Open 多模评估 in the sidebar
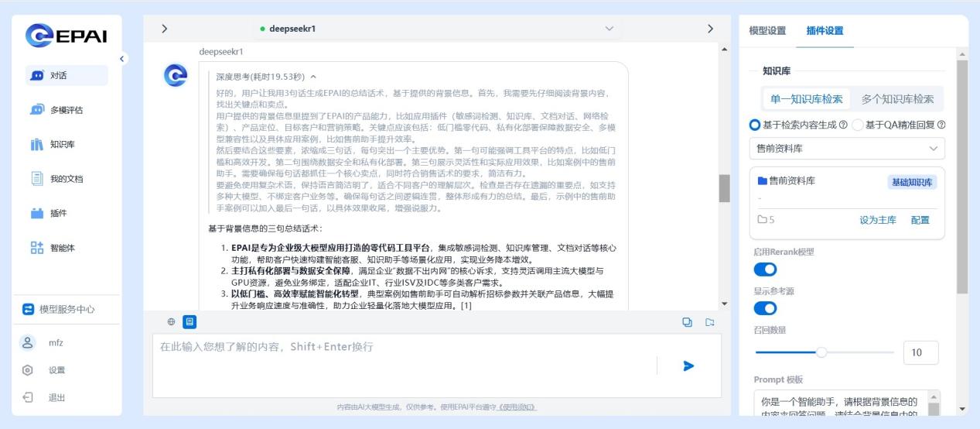Screen dimensions: 980x429 pyautogui.click(x=67, y=110)
